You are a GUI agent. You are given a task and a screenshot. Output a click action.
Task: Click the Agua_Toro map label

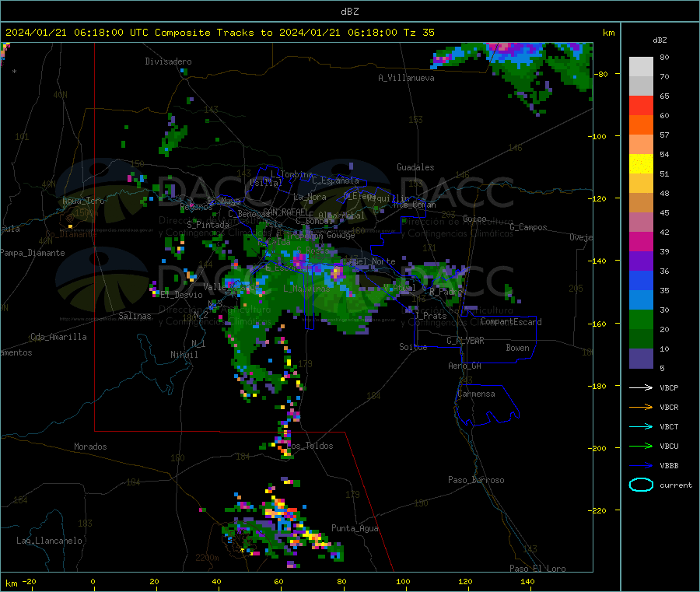[x=83, y=201]
